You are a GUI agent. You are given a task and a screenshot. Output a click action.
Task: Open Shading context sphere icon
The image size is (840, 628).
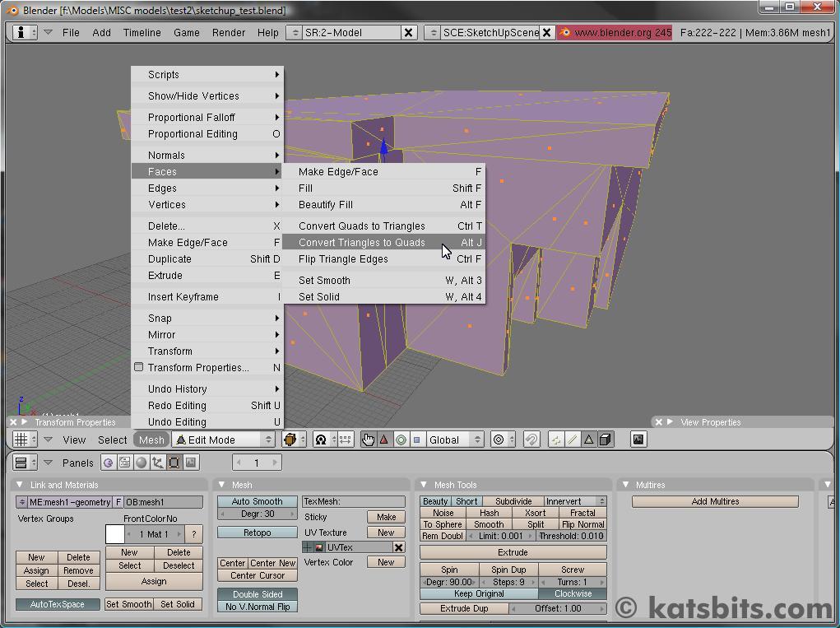pos(141,463)
